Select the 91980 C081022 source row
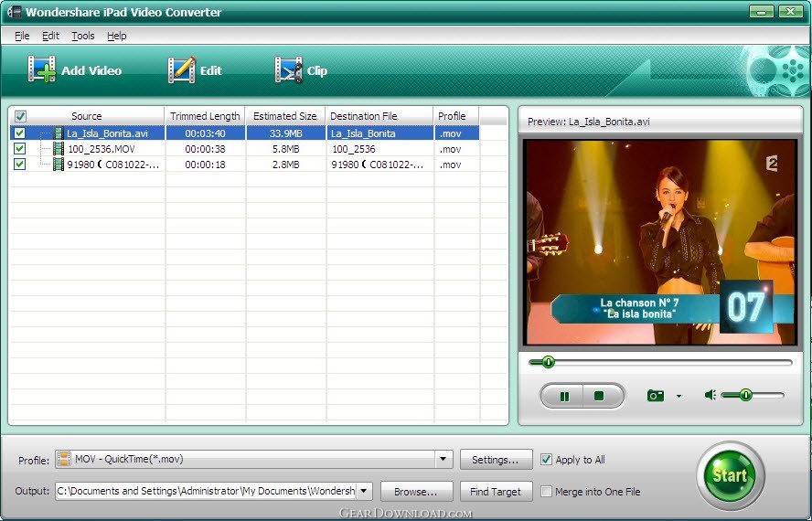This screenshot has width=812, height=521. coord(112,165)
